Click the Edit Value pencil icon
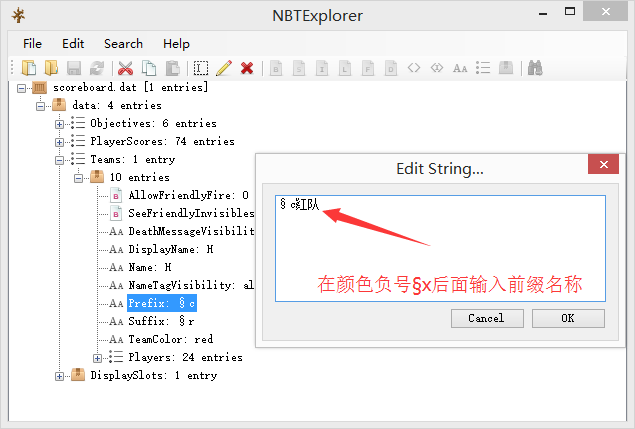635x429 pixels. coord(223,68)
